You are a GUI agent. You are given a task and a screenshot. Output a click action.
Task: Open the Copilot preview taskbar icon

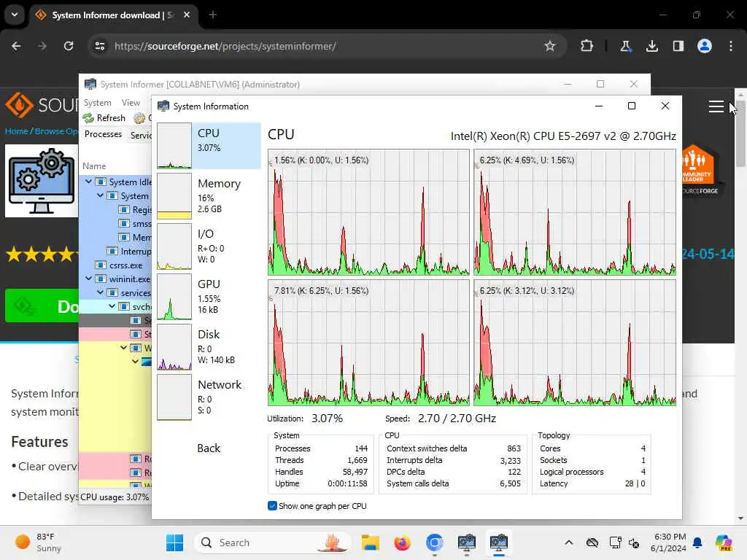(x=723, y=542)
